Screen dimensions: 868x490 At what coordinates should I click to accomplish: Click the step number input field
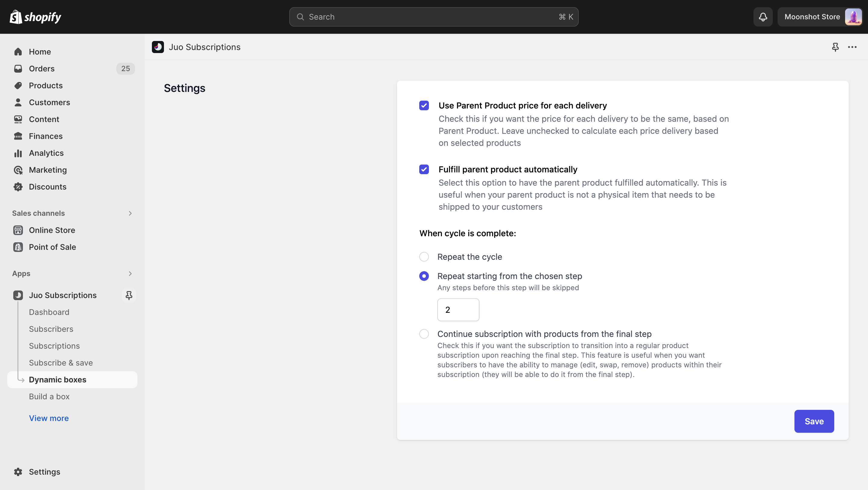[x=458, y=310]
